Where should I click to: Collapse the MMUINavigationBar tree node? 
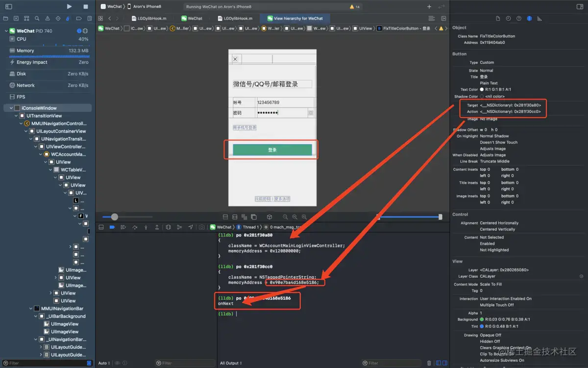(x=31, y=309)
